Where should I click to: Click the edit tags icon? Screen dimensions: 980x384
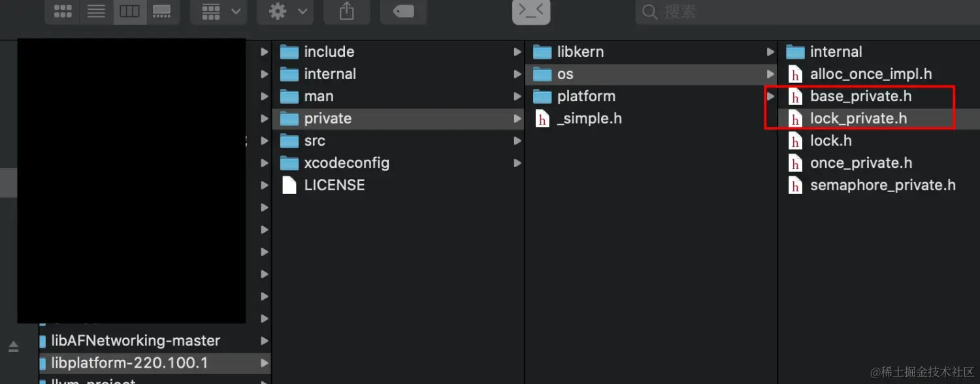click(403, 11)
